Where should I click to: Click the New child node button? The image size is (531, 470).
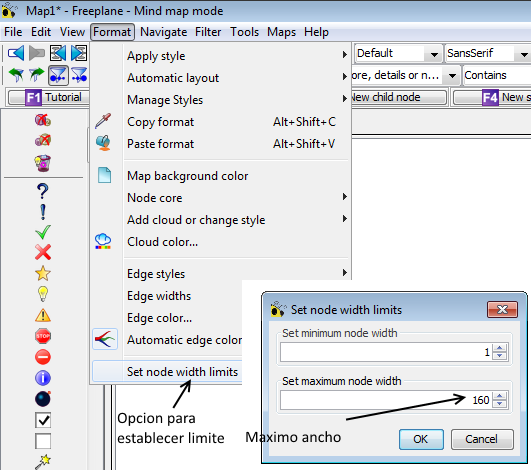coord(399,98)
